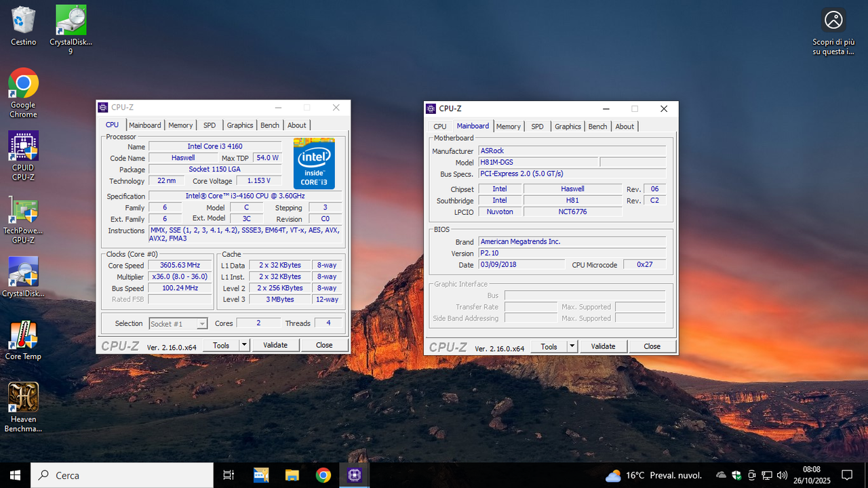The width and height of the screenshot is (868, 488).
Task: Click the Cerca search box
Action: coord(122,475)
